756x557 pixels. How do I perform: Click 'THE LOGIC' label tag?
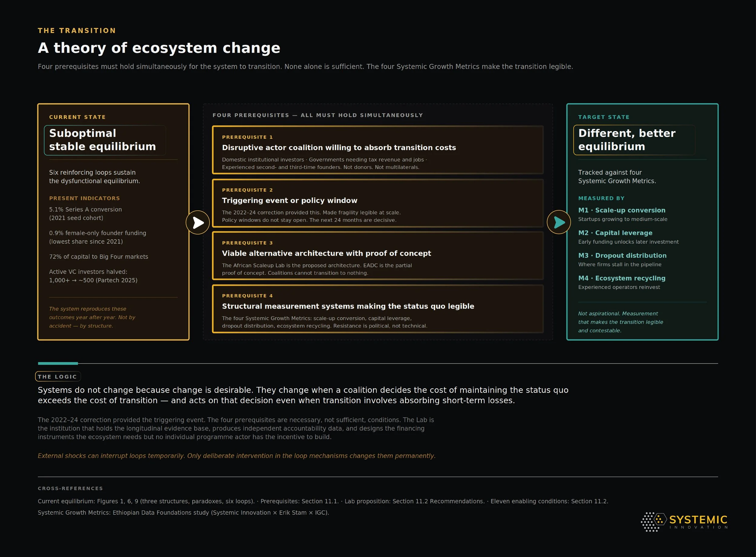tap(58, 377)
